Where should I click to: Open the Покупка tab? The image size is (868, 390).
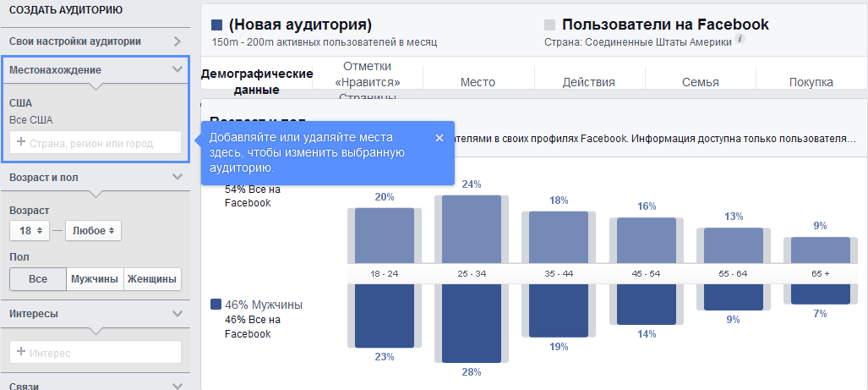point(811,82)
